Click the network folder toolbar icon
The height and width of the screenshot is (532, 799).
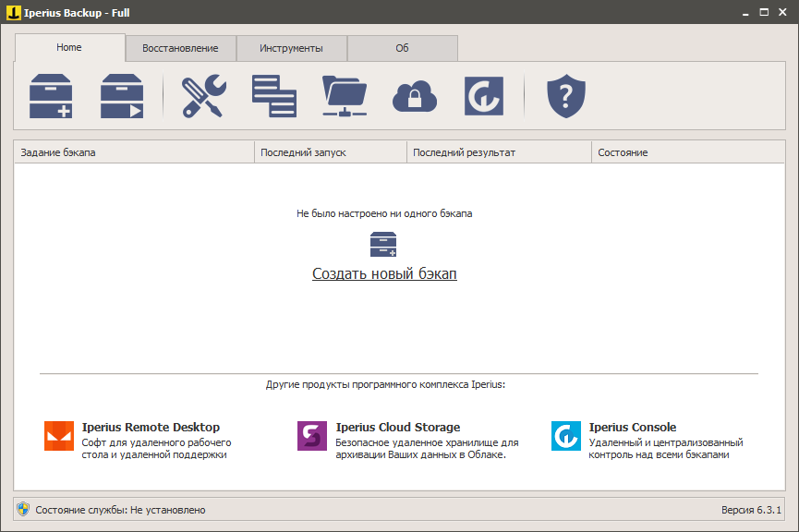[x=345, y=95]
